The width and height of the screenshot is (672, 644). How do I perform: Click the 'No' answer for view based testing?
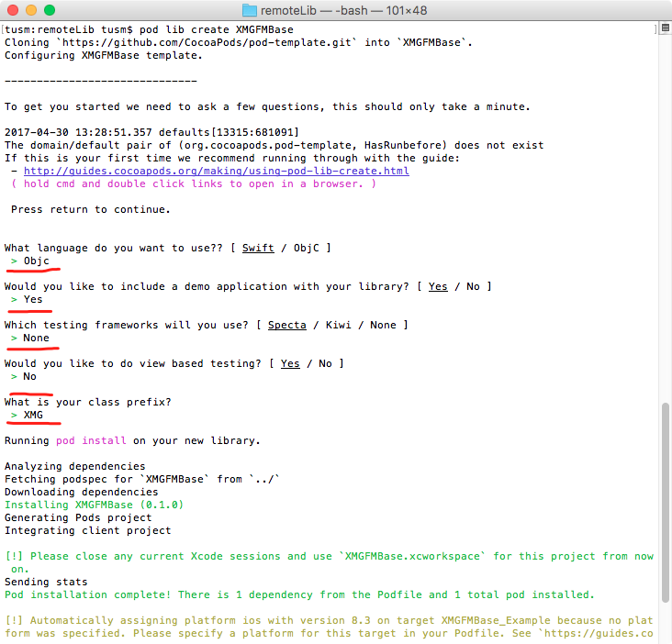(x=29, y=376)
